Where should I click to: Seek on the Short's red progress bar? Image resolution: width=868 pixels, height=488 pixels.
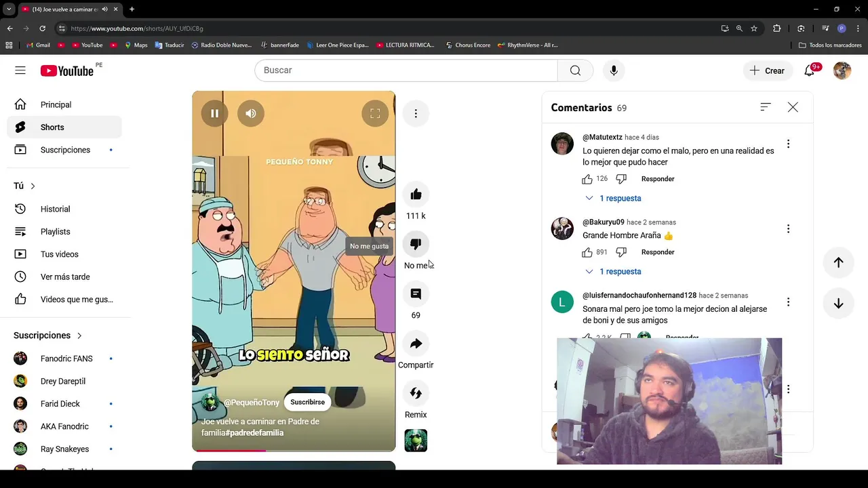tap(294, 450)
